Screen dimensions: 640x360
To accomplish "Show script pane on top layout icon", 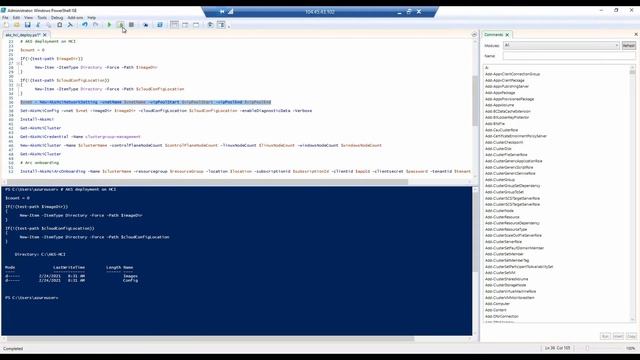I will pos(174,25).
